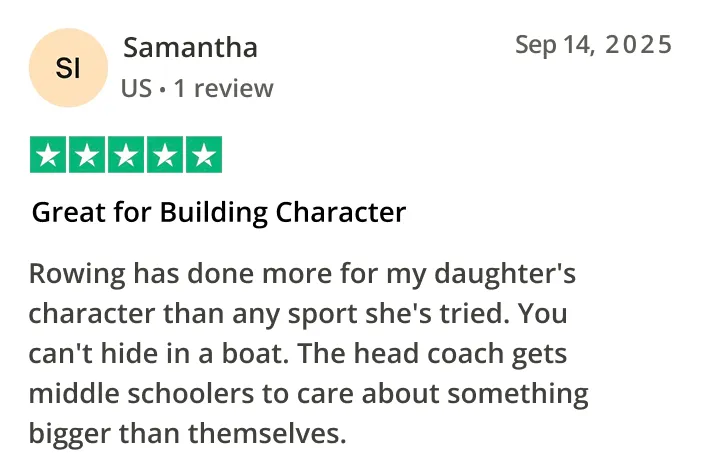Click the first green star
This screenshot has height=470, width=702.
click(x=48, y=154)
